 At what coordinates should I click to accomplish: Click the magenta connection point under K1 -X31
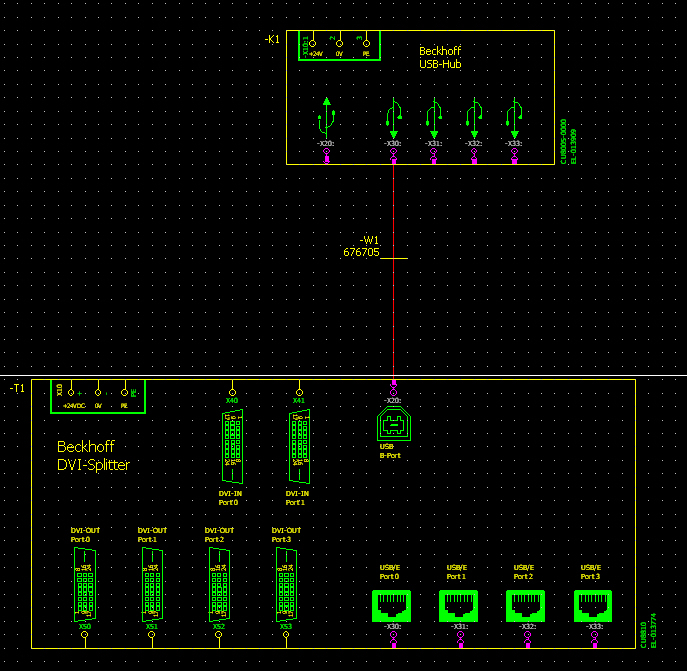tap(434, 156)
